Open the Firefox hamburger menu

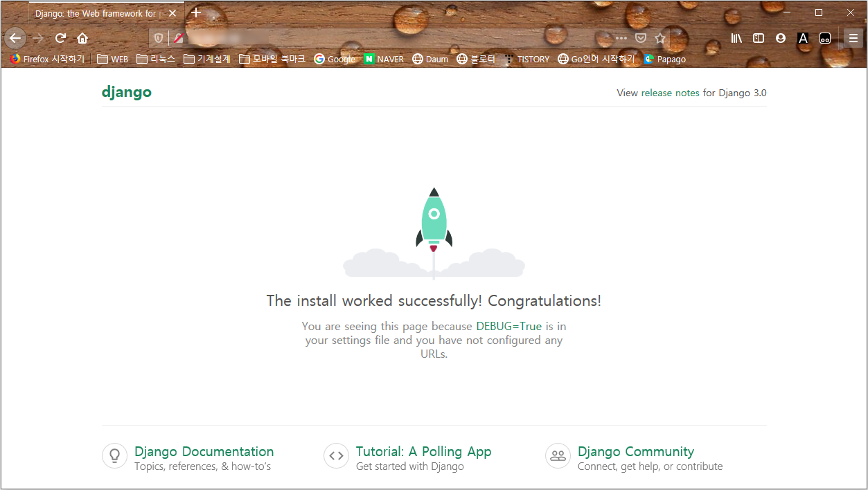(853, 38)
